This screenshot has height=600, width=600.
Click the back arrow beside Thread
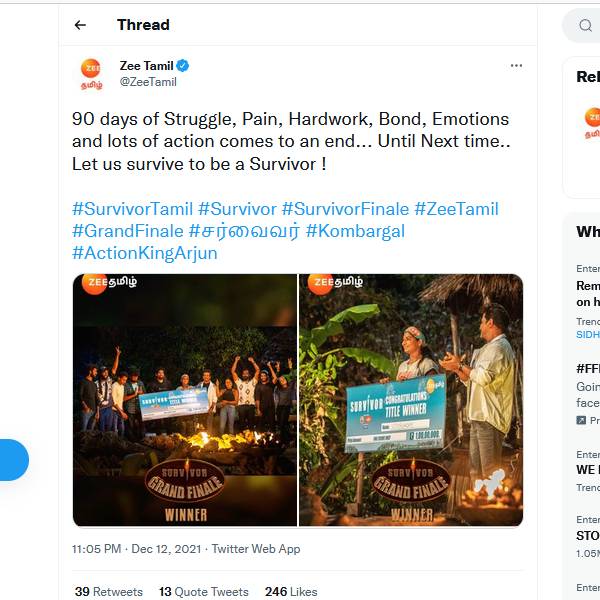(80, 25)
